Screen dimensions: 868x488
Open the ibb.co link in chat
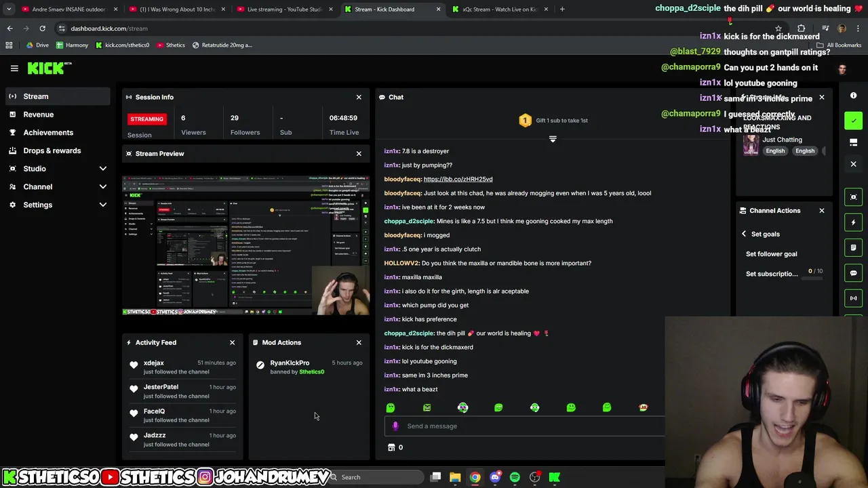458,179
